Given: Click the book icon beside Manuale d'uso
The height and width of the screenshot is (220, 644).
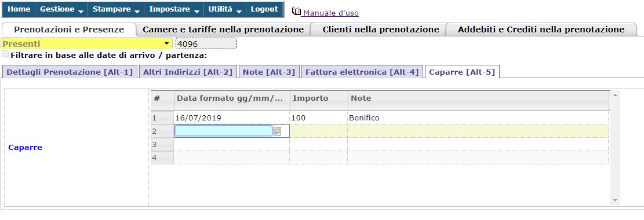Looking at the screenshot, I should [x=296, y=12].
